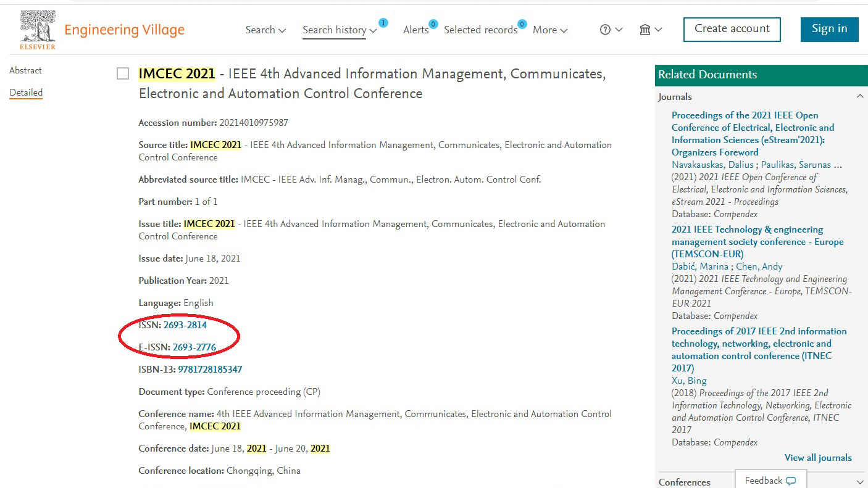Tick the checkbox beside IMCEC 2021 title
This screenshot has height=488, width=868.
[x=123, y=74]
